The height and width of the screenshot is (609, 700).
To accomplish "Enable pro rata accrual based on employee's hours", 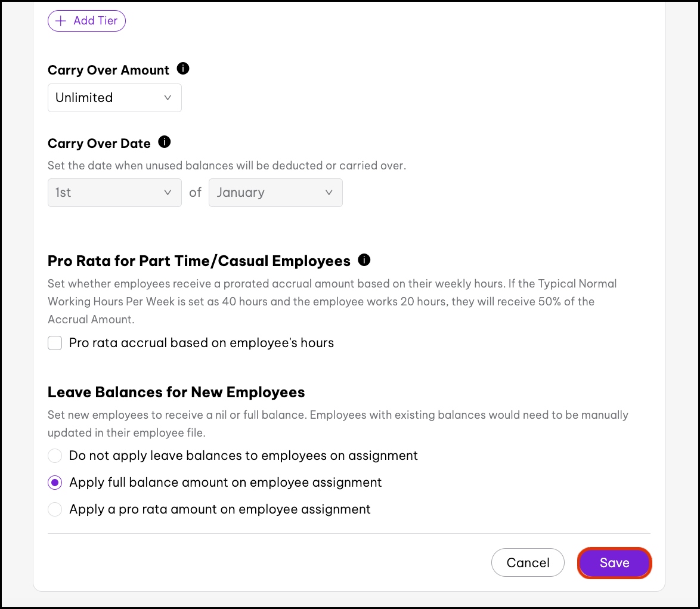I will (x=55, y=343).
